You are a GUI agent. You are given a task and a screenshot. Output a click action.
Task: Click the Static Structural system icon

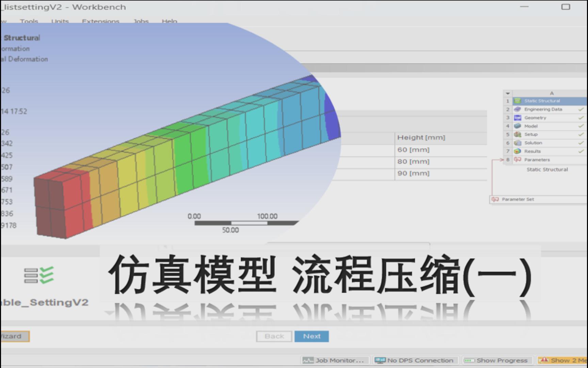coord(518,101)
